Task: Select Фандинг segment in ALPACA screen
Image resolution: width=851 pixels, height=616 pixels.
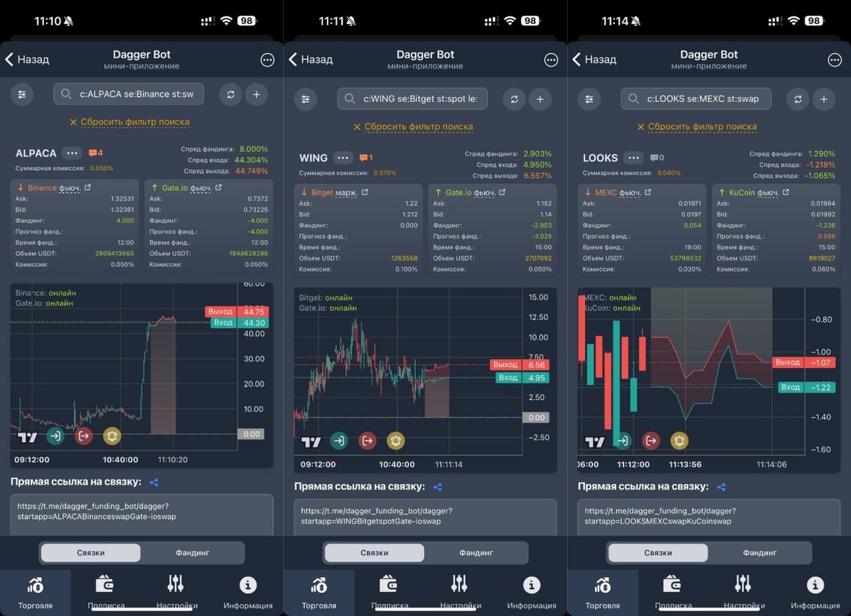Action: [x=192, y=553]
